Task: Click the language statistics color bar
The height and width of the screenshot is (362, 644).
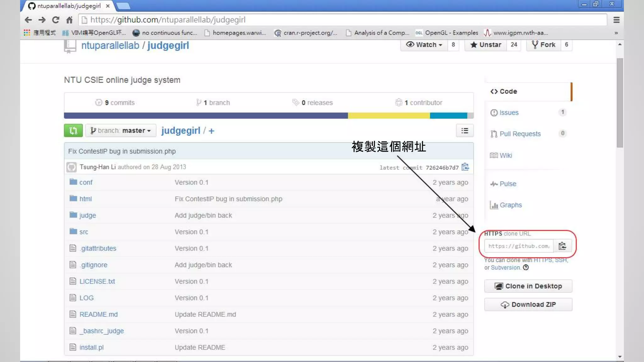Action: (269, 116)
